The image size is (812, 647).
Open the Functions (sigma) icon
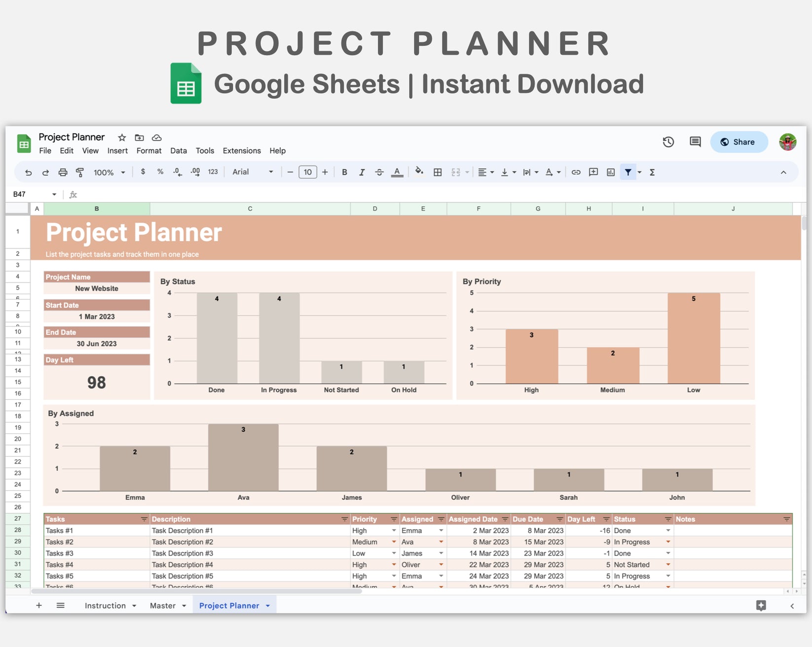coord(652,172)
